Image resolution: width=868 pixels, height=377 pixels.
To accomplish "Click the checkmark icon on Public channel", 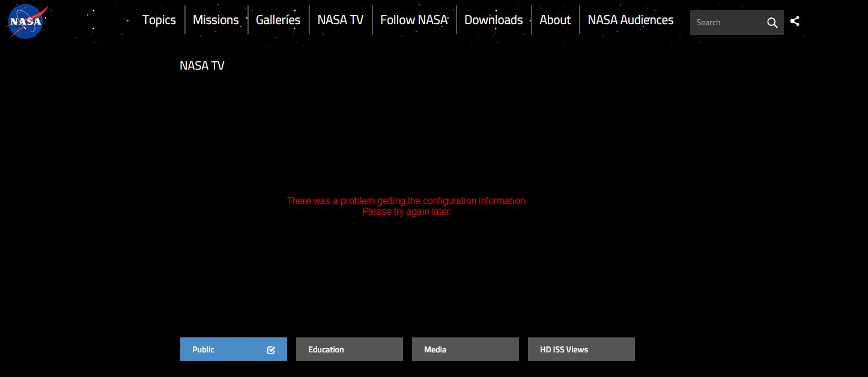I will point(271,349).
